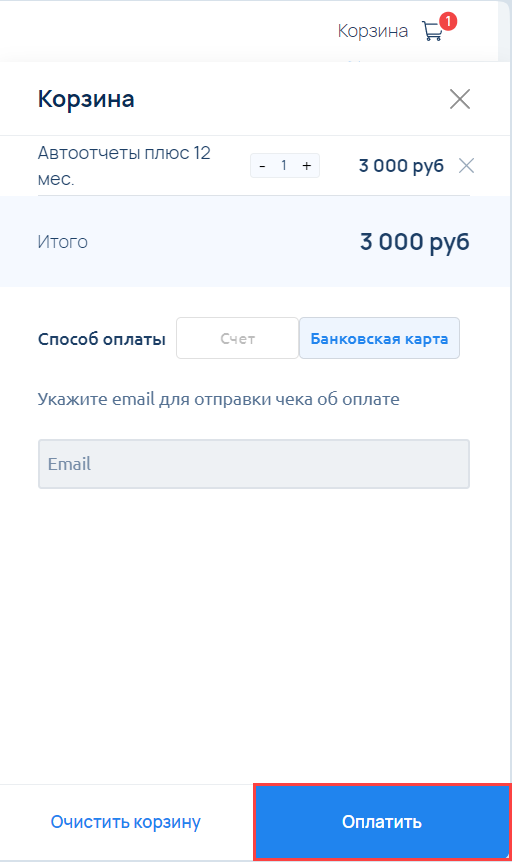This screenshot has width=512, height=862.
Task: Select the quantity value 1 in stepper
Action: point(284,165)
